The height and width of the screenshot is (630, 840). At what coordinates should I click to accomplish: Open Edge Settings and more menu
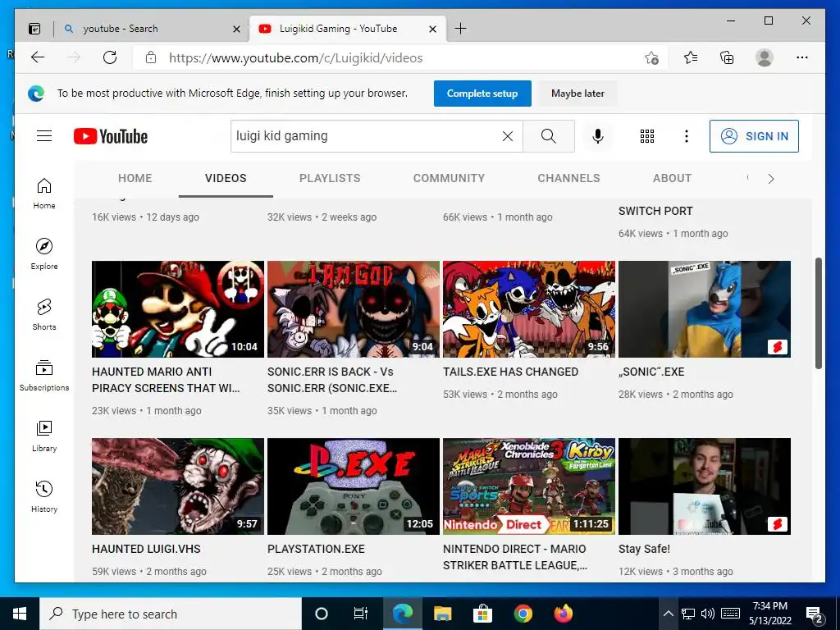click(x=802, y=57)
